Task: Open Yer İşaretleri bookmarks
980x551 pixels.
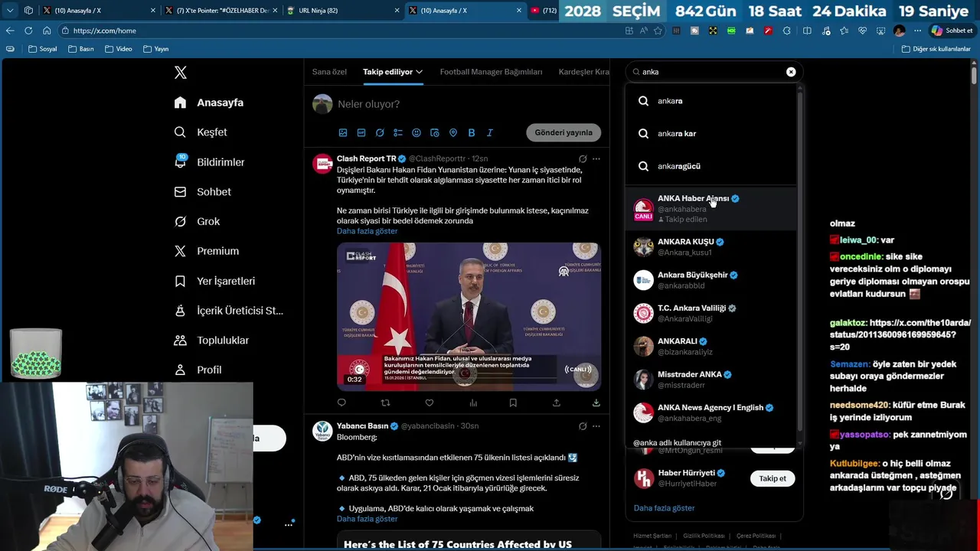Action: coord(214,281)
